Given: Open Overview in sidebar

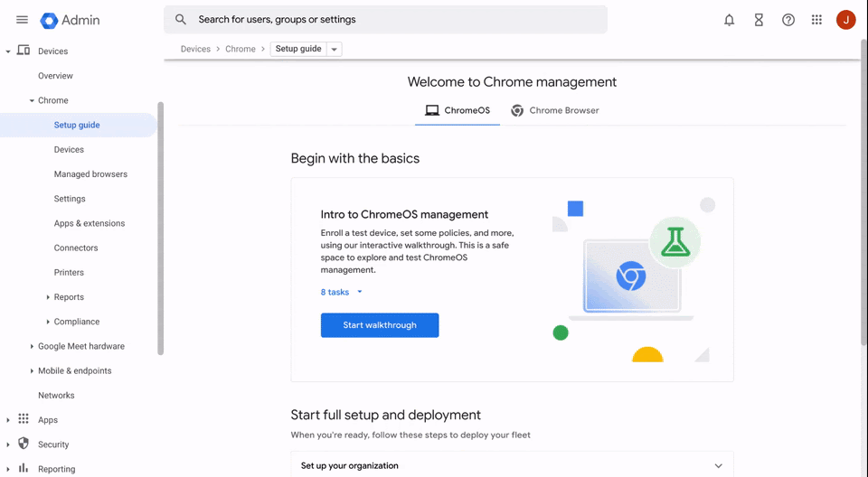Looking at the screenshot, I should pyautogui.click(x=55, y=76).
